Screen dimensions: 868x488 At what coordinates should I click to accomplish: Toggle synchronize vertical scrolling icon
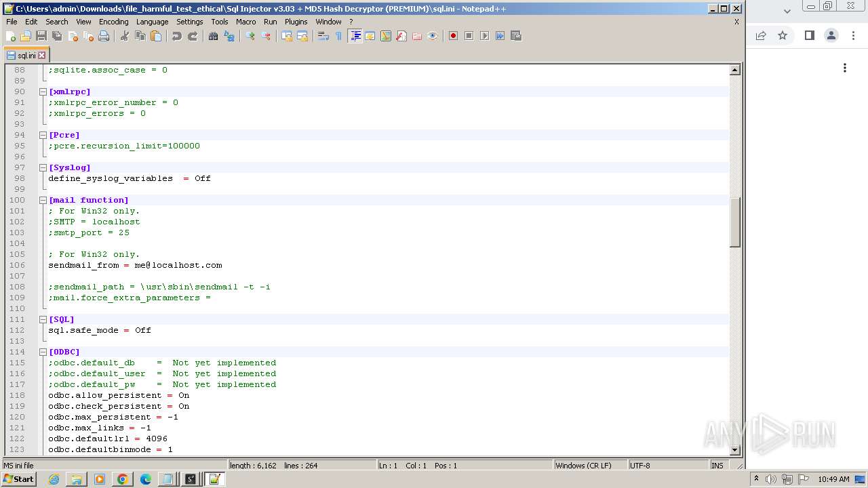pyautogui.click(x=287, y=36)
